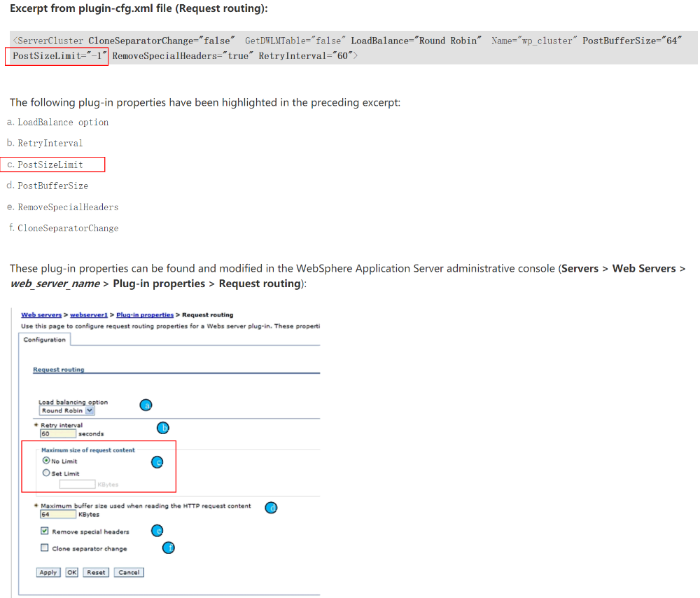Click the 'Maximum size of request content' label
Screen dimensions: 700x598
88,450
